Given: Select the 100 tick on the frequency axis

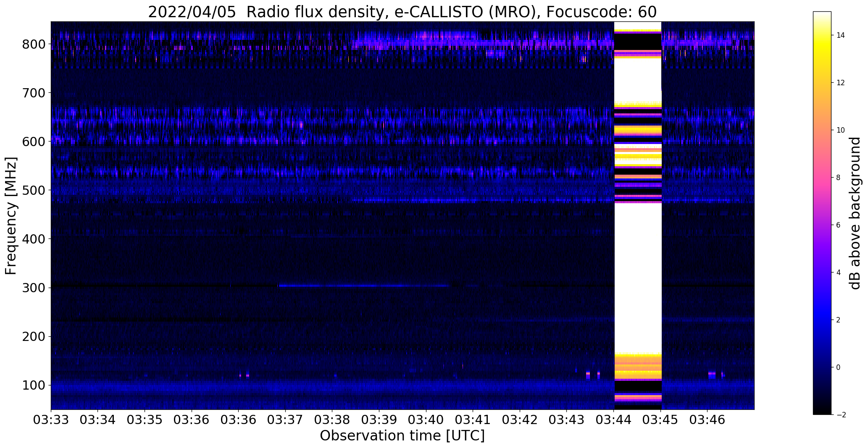Looking at the screenshot, I should [33, 385].
